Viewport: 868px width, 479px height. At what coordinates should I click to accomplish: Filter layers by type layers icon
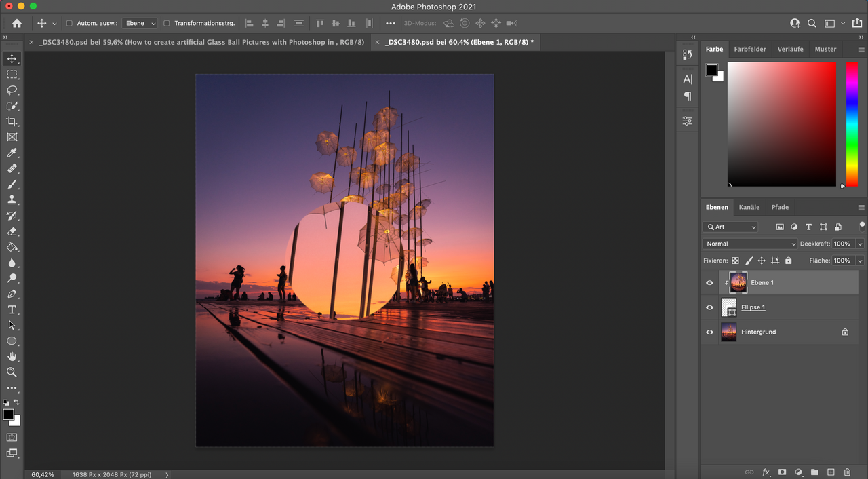point(808,227)
